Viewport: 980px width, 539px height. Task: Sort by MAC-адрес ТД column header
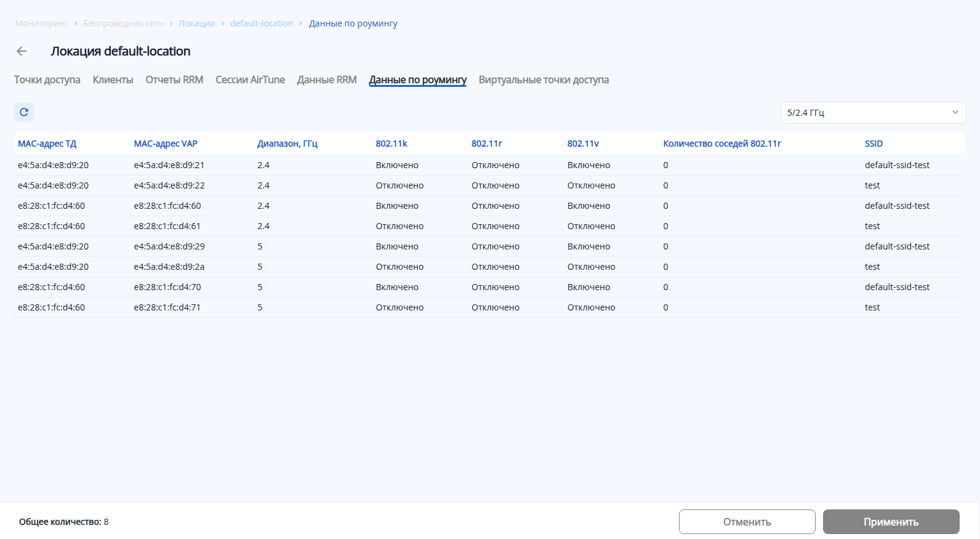[47, 144]
